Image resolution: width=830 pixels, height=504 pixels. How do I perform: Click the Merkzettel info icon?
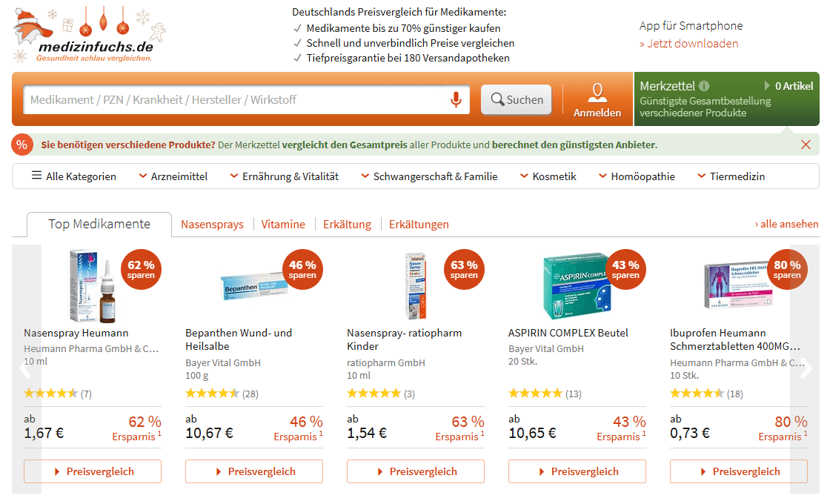pyautogui.click(x=704, y=86)
